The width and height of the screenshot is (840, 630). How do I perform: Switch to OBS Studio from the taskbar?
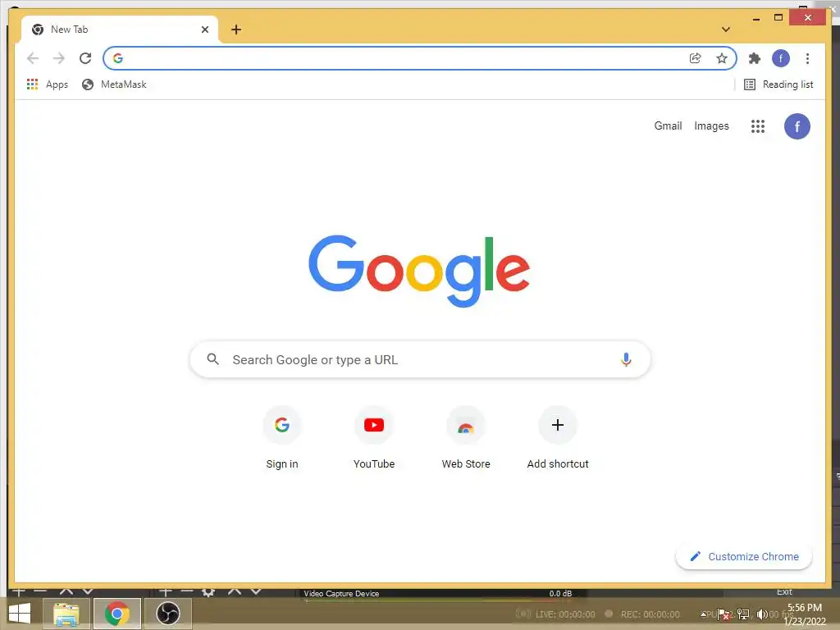pyautogui.click(x=167, y=614)
